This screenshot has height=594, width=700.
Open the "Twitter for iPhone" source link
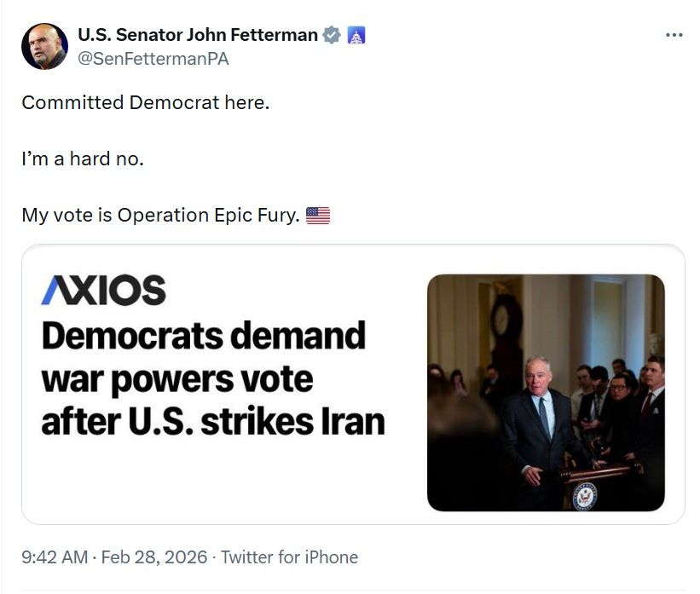290,557
